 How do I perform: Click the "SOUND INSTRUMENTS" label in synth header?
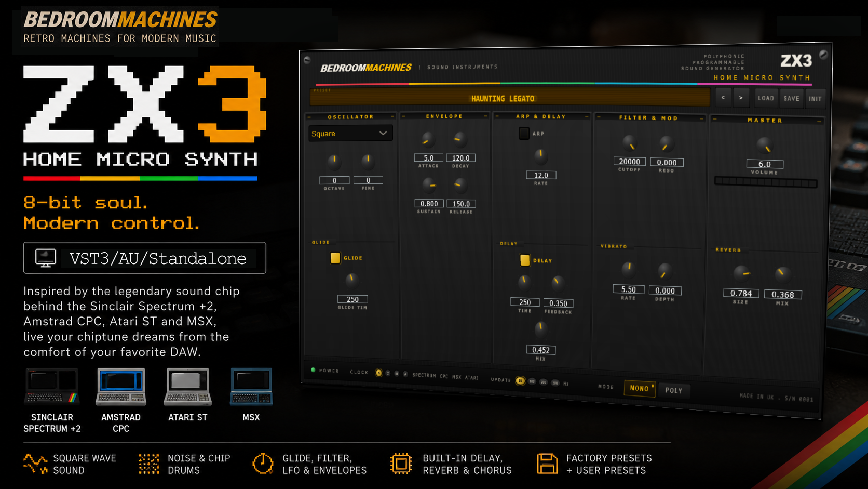[463, 67]
